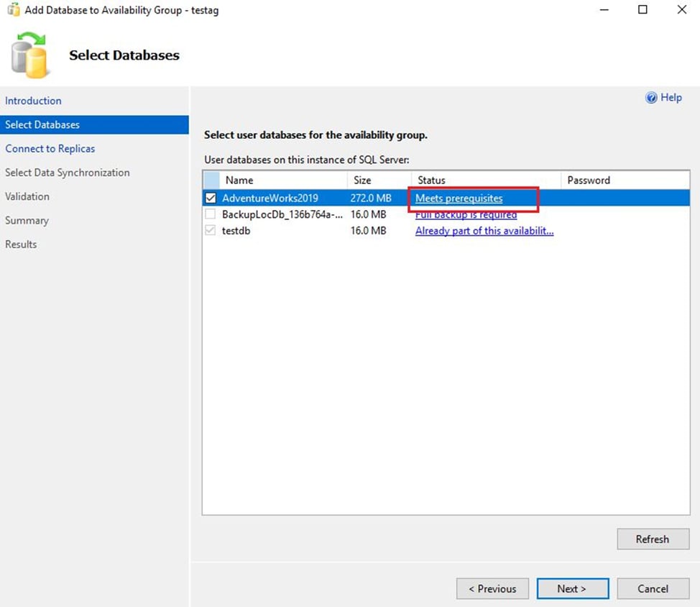This screenshot has width=700, height=607.
Task: Click the Help question mark icon
Action: (x=651, y=98)
